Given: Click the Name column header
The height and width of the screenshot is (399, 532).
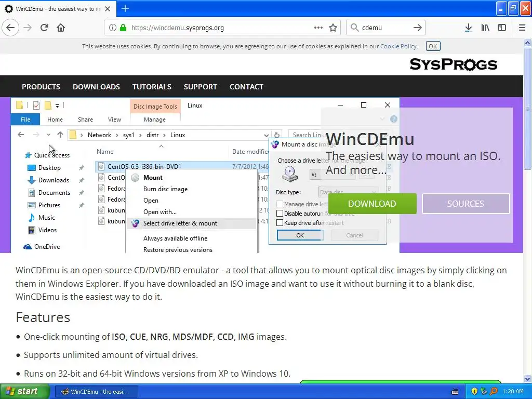Looking at the screenshot, I should coord(105,152).
